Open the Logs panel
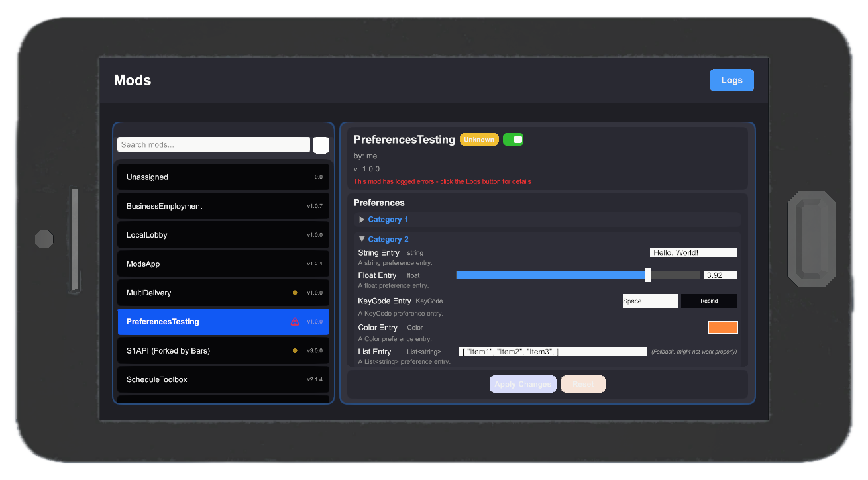The width and height of the screenshot is (868, 480). (x=732, y=79)
